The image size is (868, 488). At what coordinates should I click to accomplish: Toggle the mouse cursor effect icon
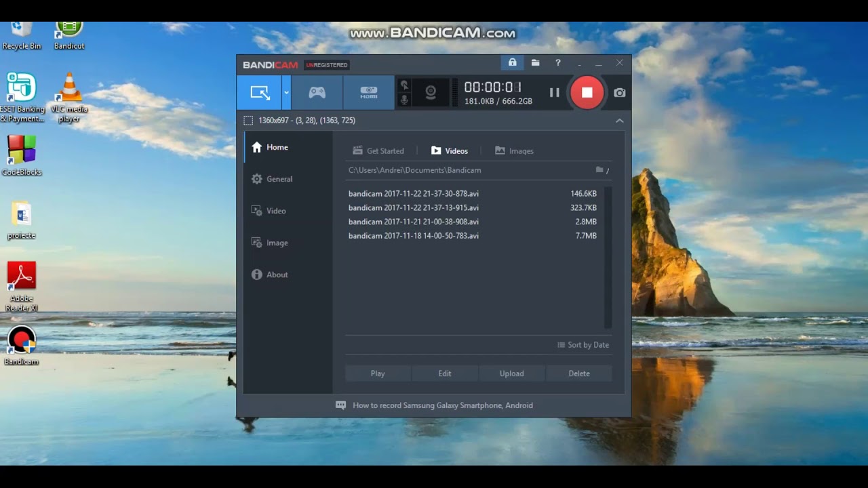point(404,85)
